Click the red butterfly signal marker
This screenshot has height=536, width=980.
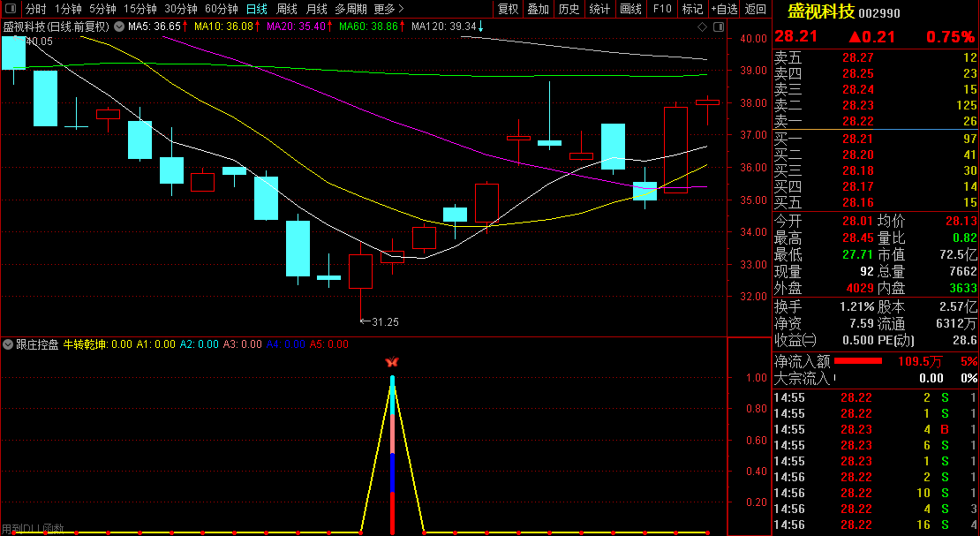pyautogui.click(x=392, y=362)
